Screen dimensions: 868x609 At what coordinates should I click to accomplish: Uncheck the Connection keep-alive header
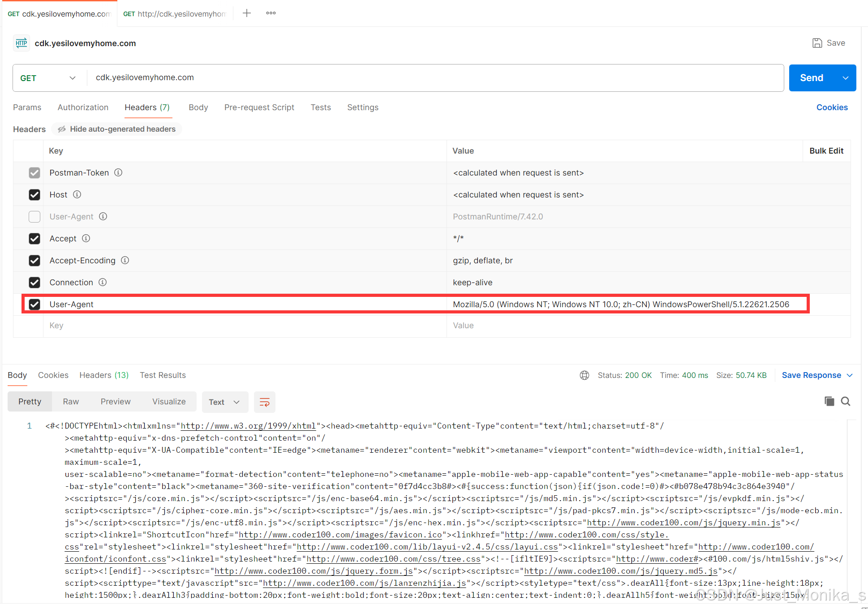tap(34, 283)
